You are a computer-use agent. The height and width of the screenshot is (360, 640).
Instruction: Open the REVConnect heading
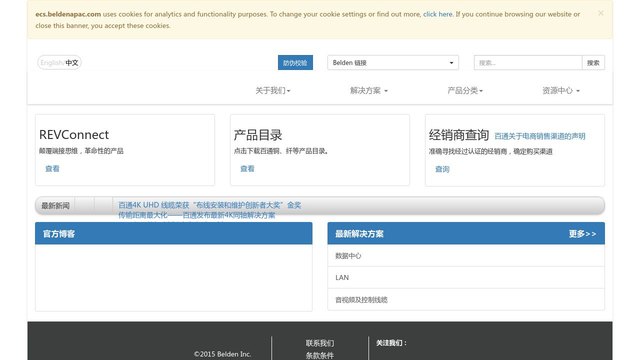coord(74,135)
